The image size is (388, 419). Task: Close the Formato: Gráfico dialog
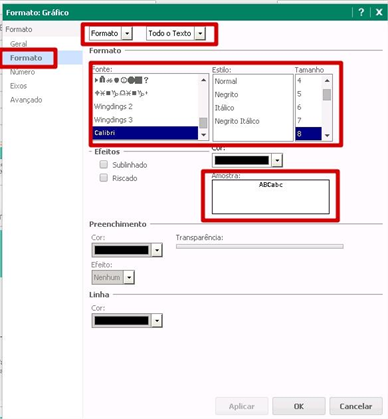(379, 12)
